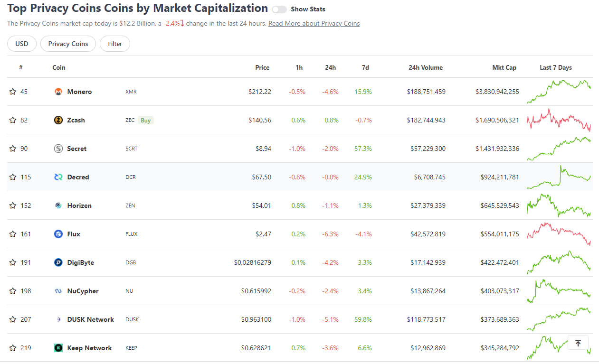
Task: Favorite Keep Network with its star icon
Action: tap(13, 347)
